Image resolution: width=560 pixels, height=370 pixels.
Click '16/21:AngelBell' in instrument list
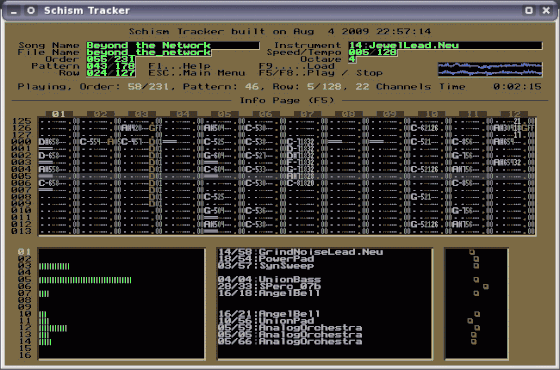pos(270,314)
